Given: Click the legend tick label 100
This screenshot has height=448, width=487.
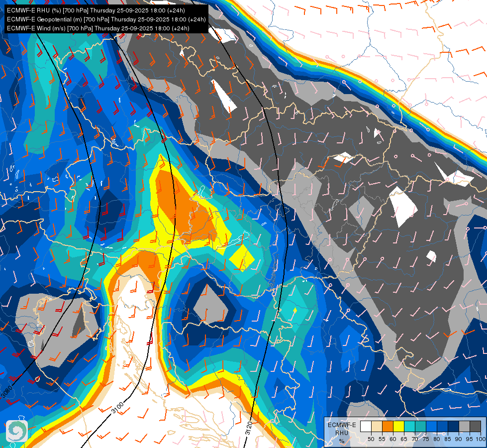Looking at the screenshot, I should 481,440.
